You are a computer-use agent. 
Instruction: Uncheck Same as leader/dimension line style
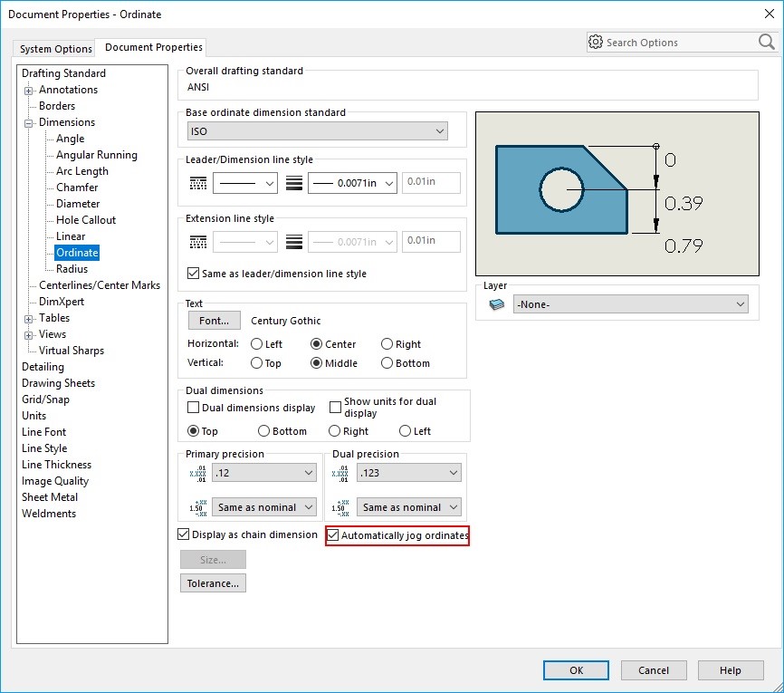click(193, 274)
